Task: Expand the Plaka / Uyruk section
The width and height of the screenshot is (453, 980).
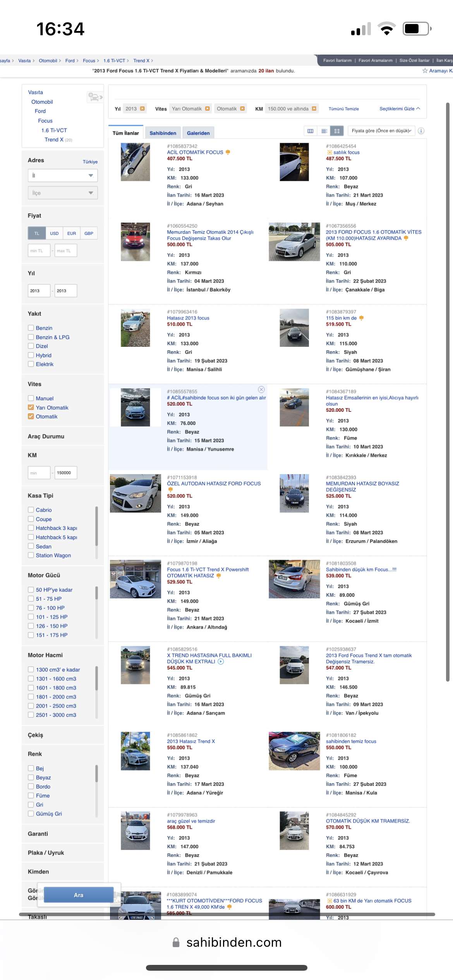Action: coord(46,853)
